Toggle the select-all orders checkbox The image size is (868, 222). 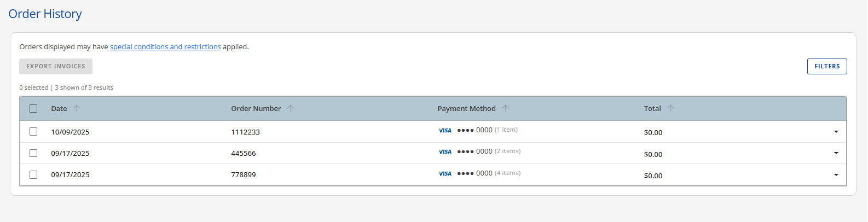pyautogui.click(x=33, y=109)
